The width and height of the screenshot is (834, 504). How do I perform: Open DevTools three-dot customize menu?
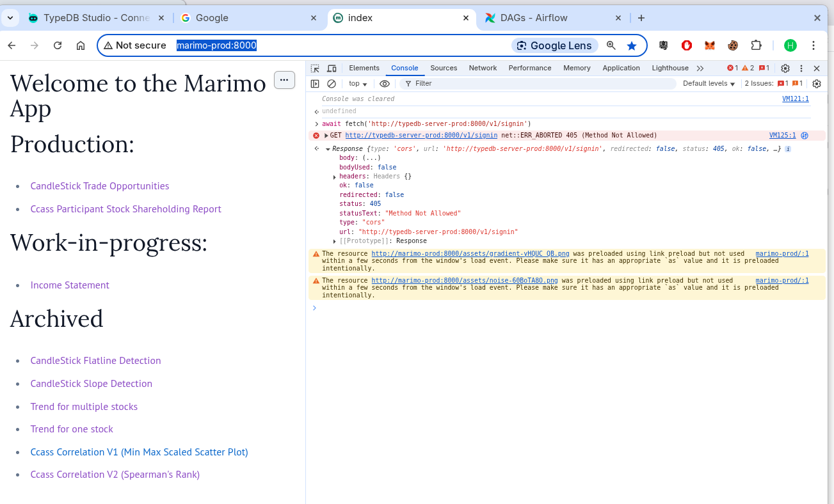(x=801, y=68)
